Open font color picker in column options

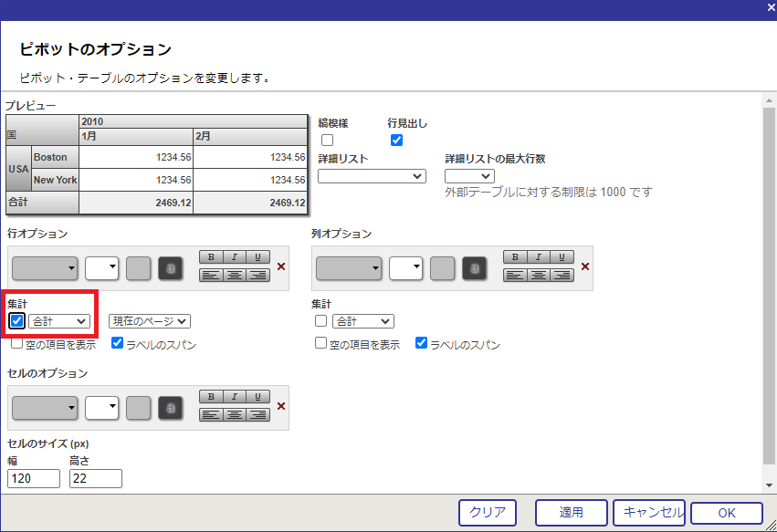(x=473, y=268)
